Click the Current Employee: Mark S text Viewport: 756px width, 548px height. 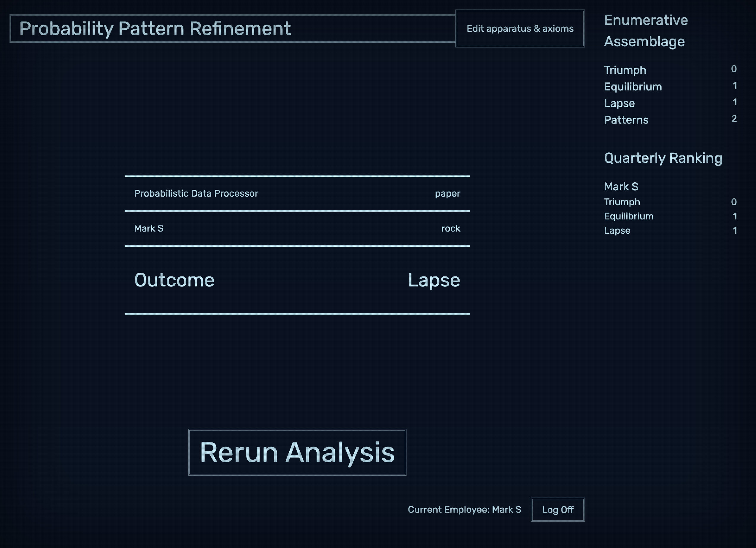point(464,510)
